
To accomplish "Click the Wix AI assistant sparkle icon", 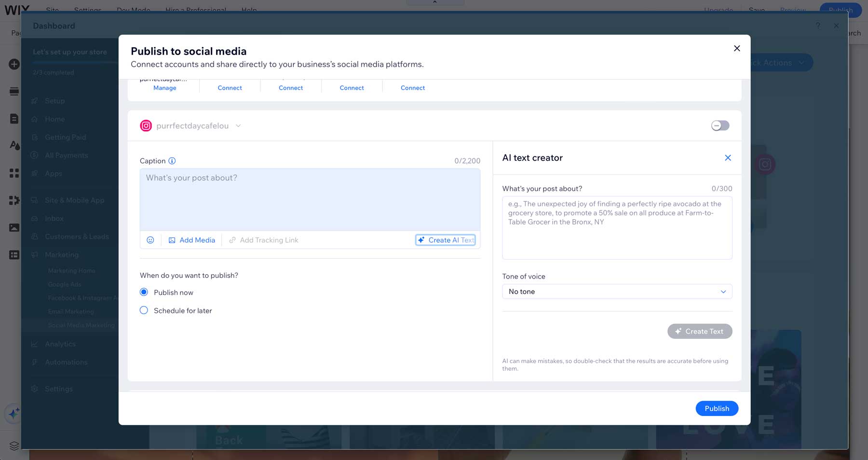I will coord(14,413).
